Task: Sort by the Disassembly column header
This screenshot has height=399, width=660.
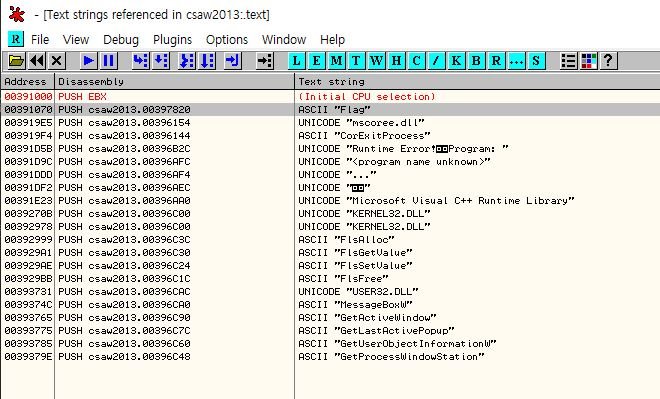Action: [175, 81]
